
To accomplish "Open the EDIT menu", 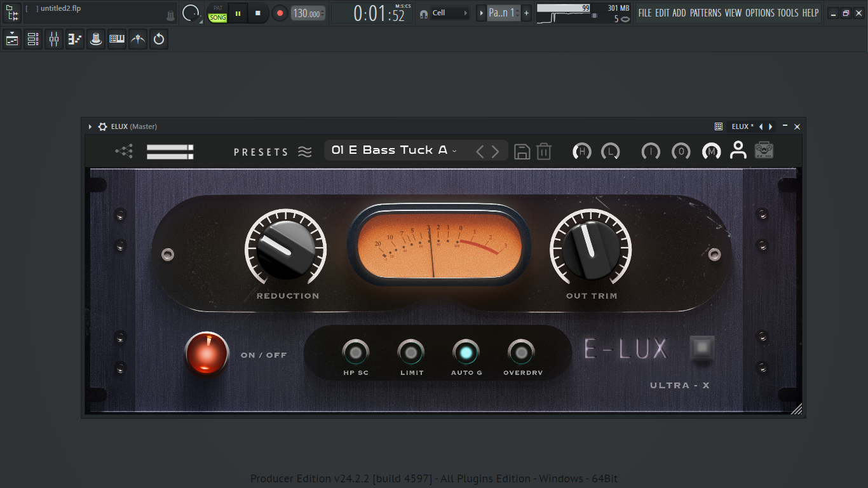I will click(662, 13).
